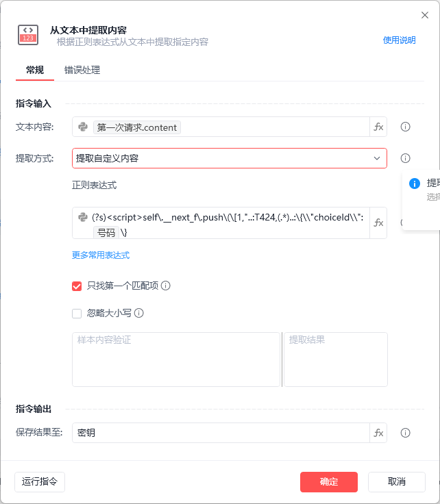Open the 使用说明 link
Screen dimensions: 440x504
tap(399, 40)
